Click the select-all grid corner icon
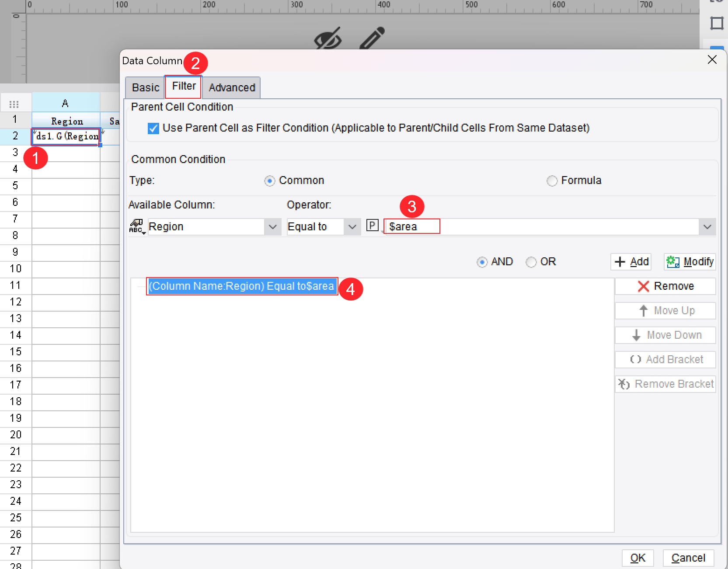The width and height of the screenshot is (728, 569). click(x=14, y=104)
